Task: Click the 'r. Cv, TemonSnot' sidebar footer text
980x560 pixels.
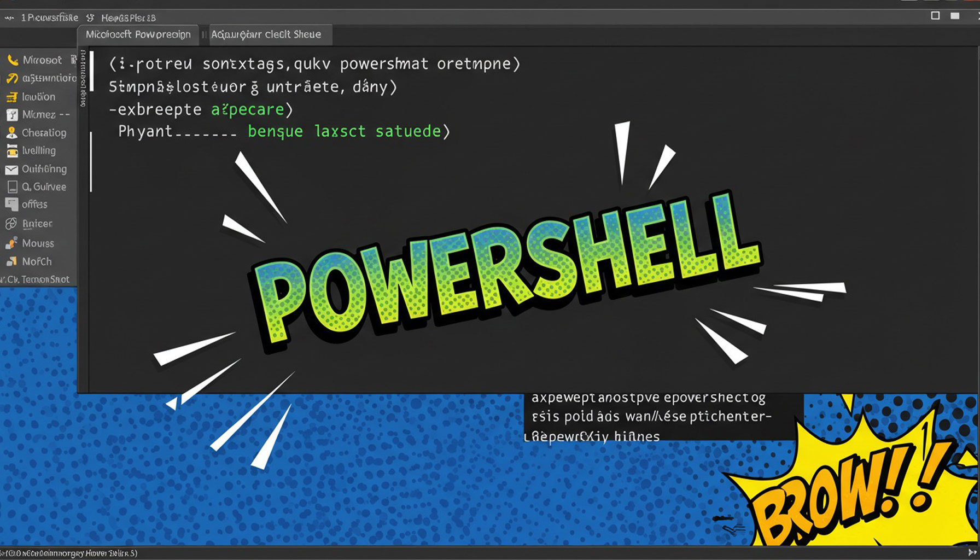Action: point(36,279)
